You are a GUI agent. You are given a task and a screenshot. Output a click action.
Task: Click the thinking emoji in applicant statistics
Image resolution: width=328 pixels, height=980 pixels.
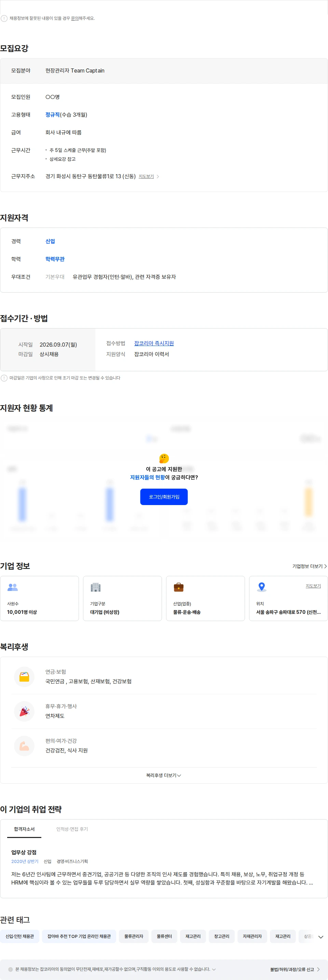pos(164,459)
